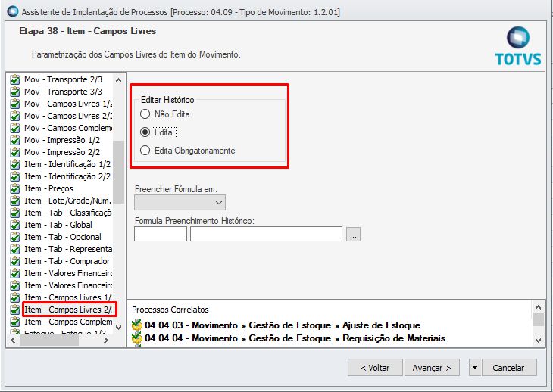553x392 pixels.
Task: Click the Cancelar button
Action: point(509,368)
